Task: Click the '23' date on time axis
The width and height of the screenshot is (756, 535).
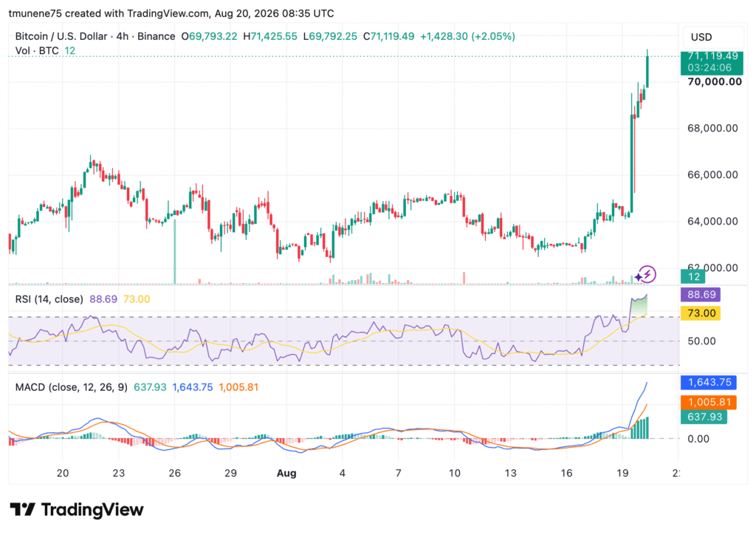Action: coord(119,473)
